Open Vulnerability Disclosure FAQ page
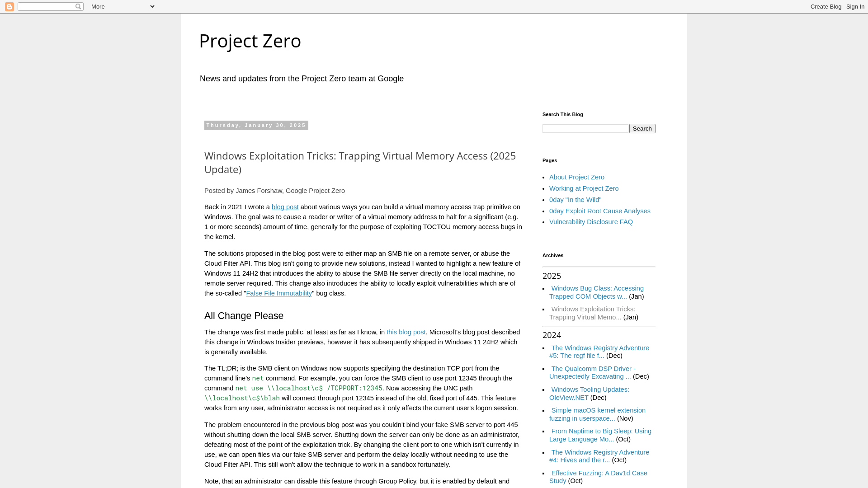 (591, 222)
